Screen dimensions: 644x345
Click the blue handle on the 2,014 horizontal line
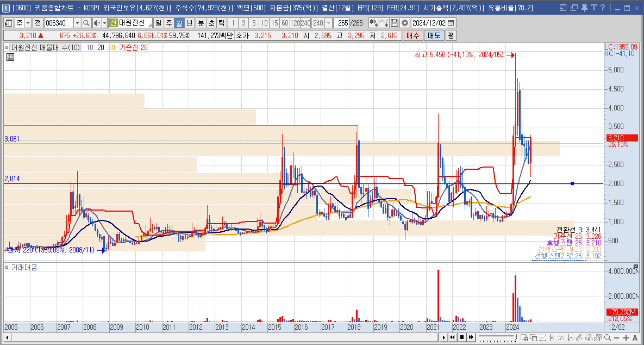(x=572, y=183)
